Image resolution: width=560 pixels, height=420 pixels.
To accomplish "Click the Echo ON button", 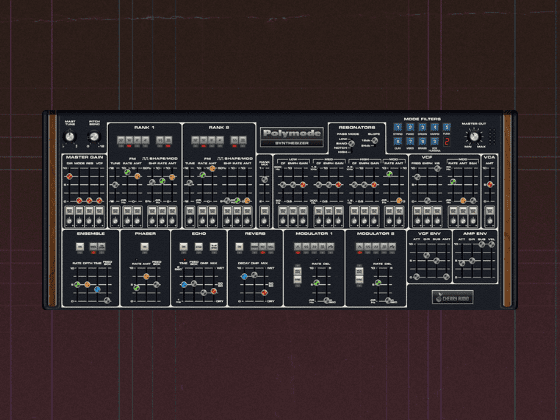I will (184, 246).
